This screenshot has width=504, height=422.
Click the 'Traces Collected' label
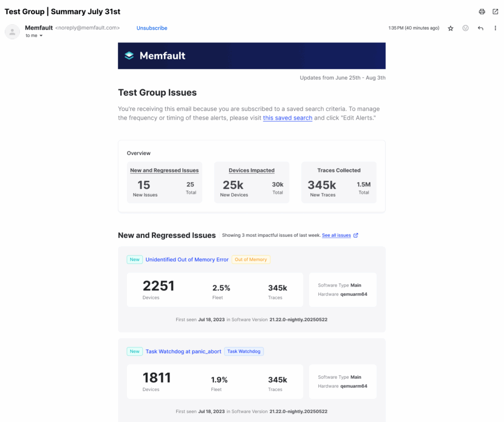pyautogui.click(x=339, y=170)
